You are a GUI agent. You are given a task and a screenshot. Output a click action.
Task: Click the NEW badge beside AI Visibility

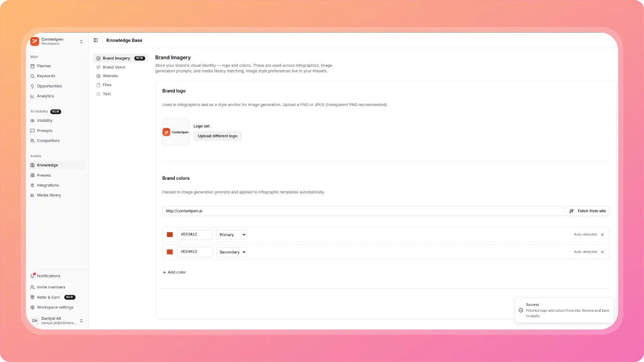(x=56, y=112)
